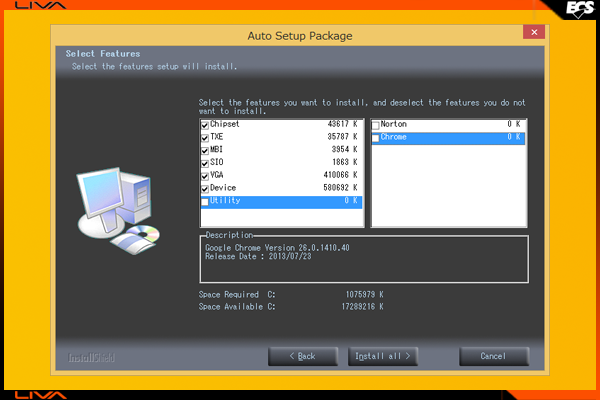Select the TXE row label
The height and width of the screenshot is (400, 600).
tap(217, 137)
